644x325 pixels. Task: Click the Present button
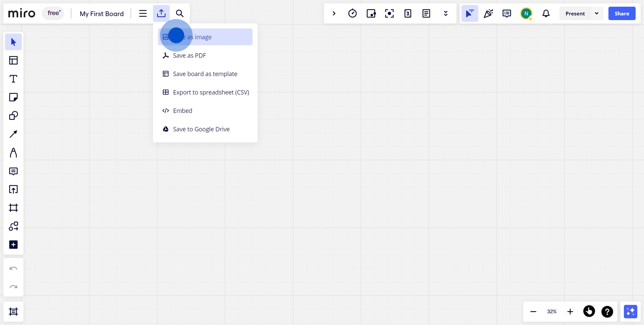point(575,13)
